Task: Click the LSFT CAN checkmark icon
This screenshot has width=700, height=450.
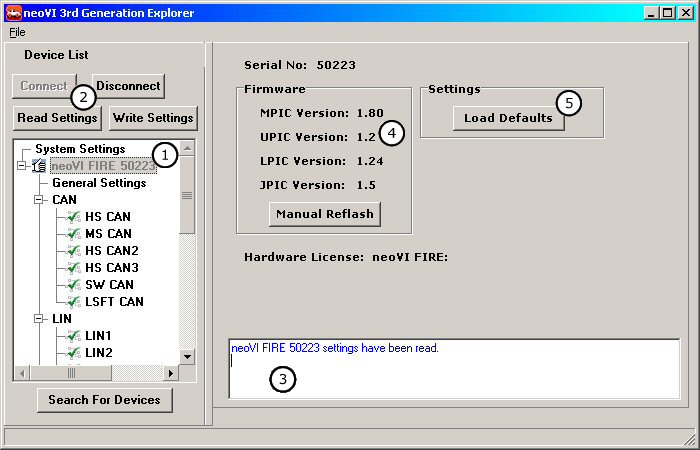Action: click(74, 301)
